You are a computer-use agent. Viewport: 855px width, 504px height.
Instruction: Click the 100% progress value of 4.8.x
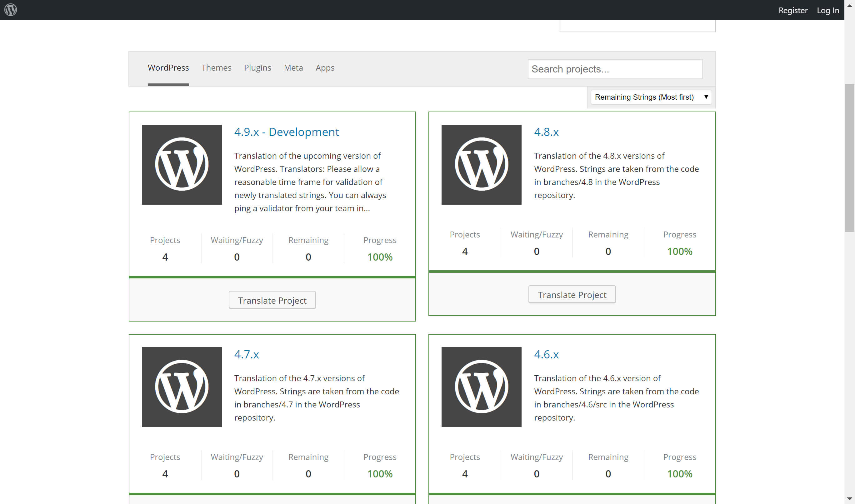tap(679, 251)
